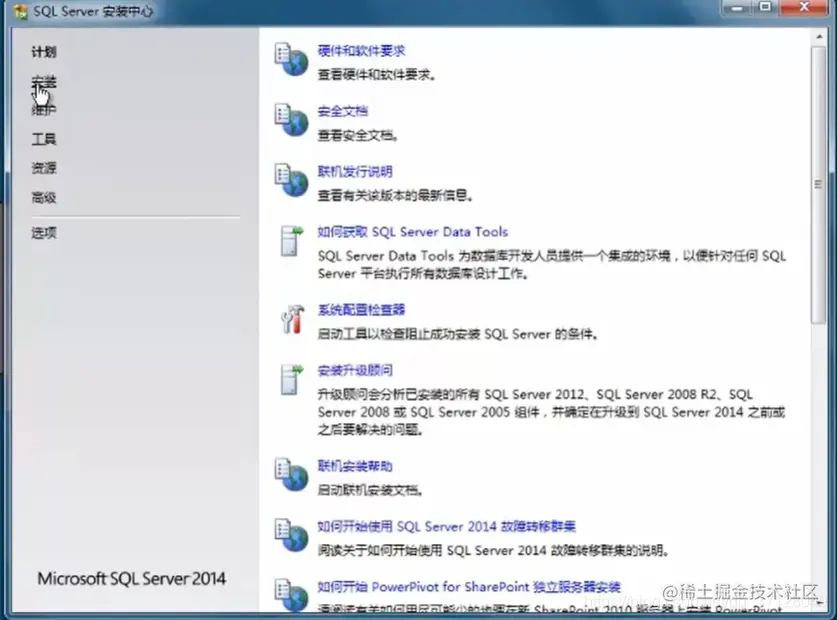Open the 联机安装帮助 link
837x620 pixels.
(x=355, y=466)
